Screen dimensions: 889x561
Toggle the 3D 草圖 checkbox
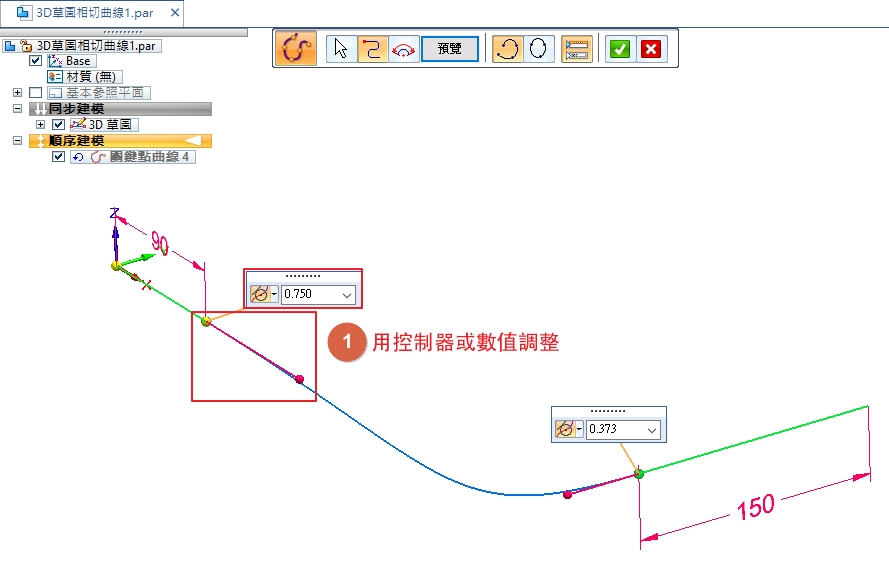[58, 124]
